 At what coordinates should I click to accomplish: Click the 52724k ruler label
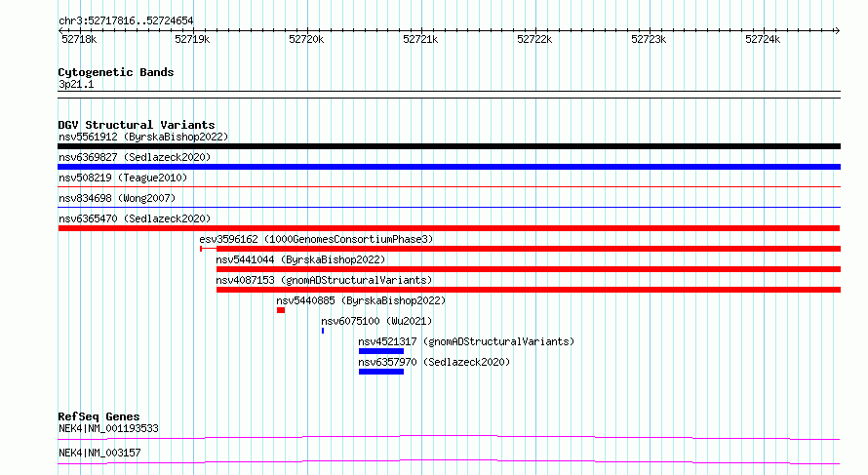coord(763,39)
